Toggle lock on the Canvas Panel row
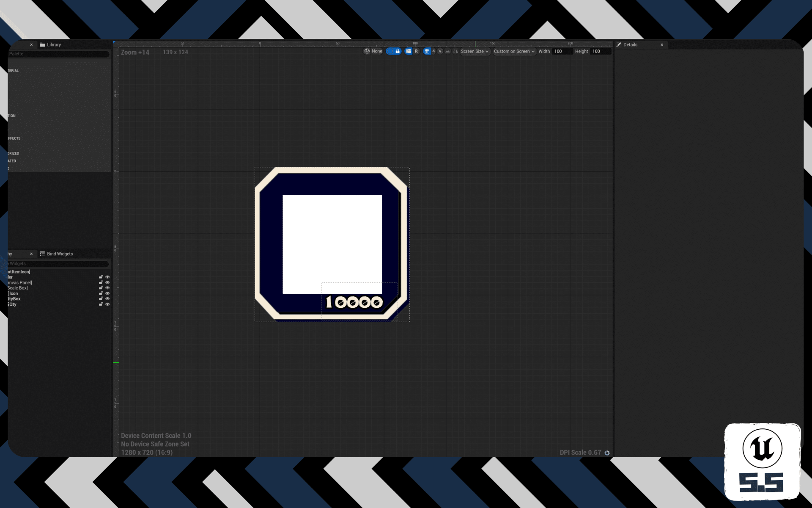Screen dimensions: 812x508 tap(101, 282)
